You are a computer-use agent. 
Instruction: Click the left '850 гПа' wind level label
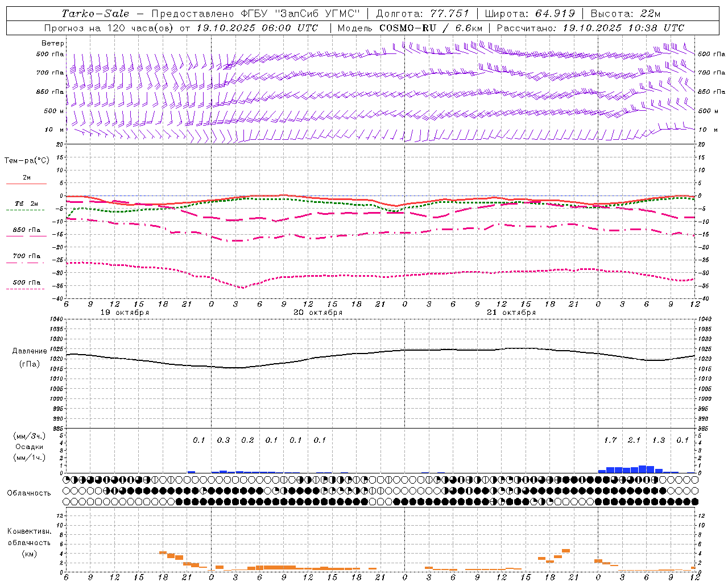pyautogui.click(x=50, y=92)
